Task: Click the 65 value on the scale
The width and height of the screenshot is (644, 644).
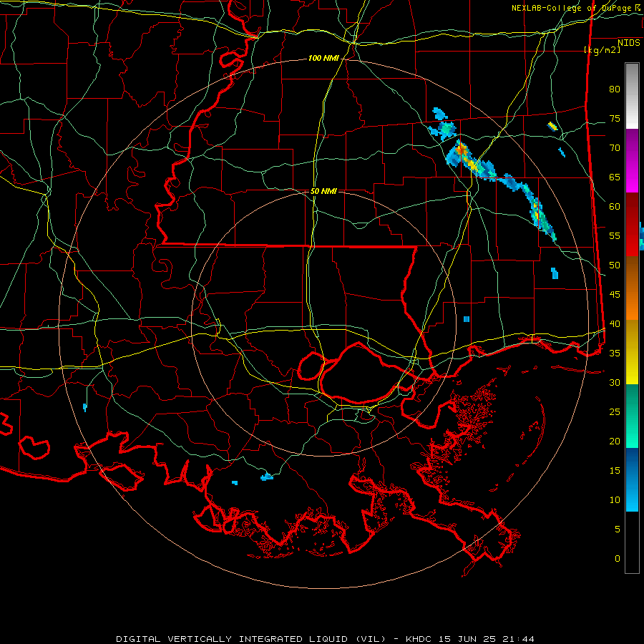Action: 615,177
